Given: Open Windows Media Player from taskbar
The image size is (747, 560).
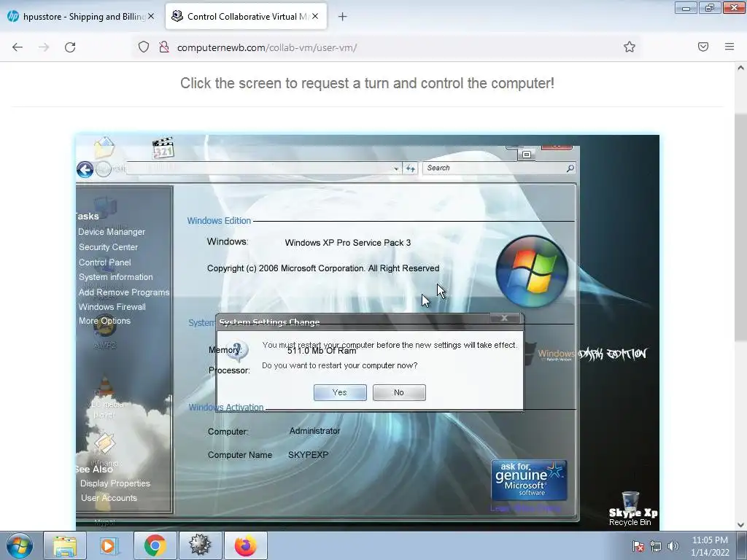Looking at the screenshot, I should click(109, 545).
